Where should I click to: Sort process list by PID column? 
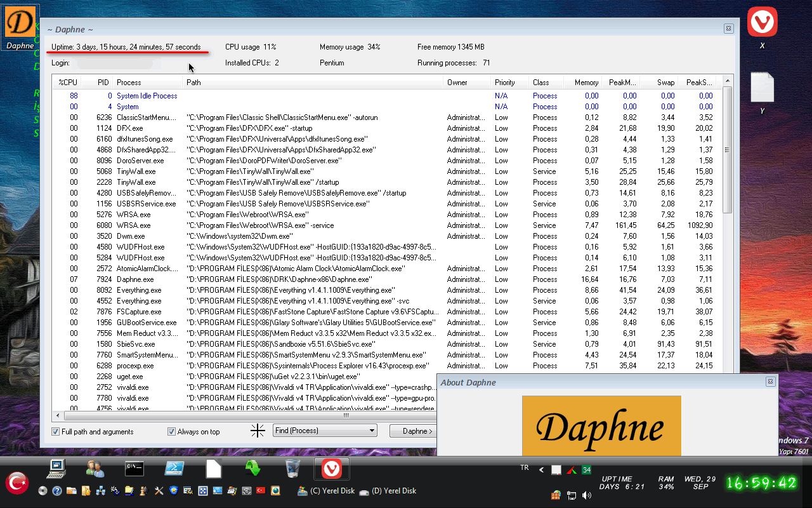tap(97, 83)
